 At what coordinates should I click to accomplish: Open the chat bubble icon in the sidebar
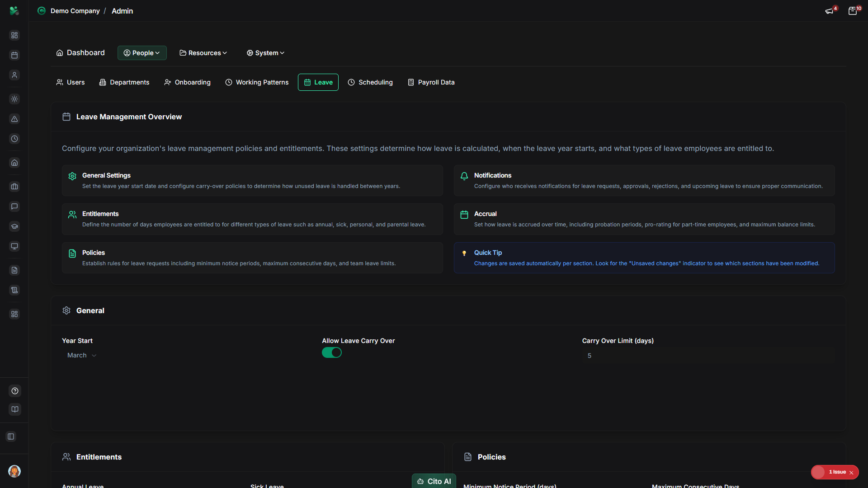(x=14, y=206)
